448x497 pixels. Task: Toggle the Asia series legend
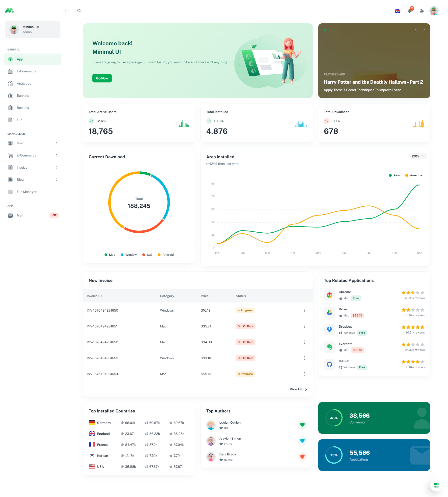click(394, 175)
